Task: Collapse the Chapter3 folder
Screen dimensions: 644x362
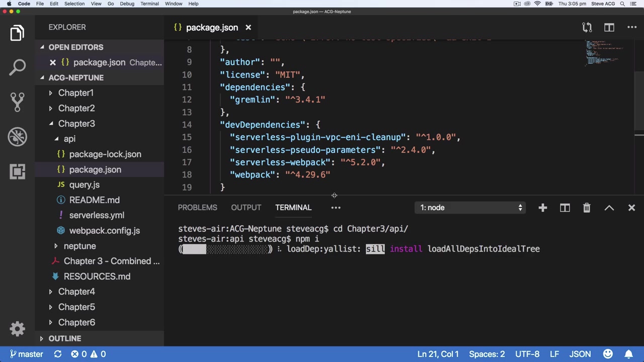Action: [76, 124]
